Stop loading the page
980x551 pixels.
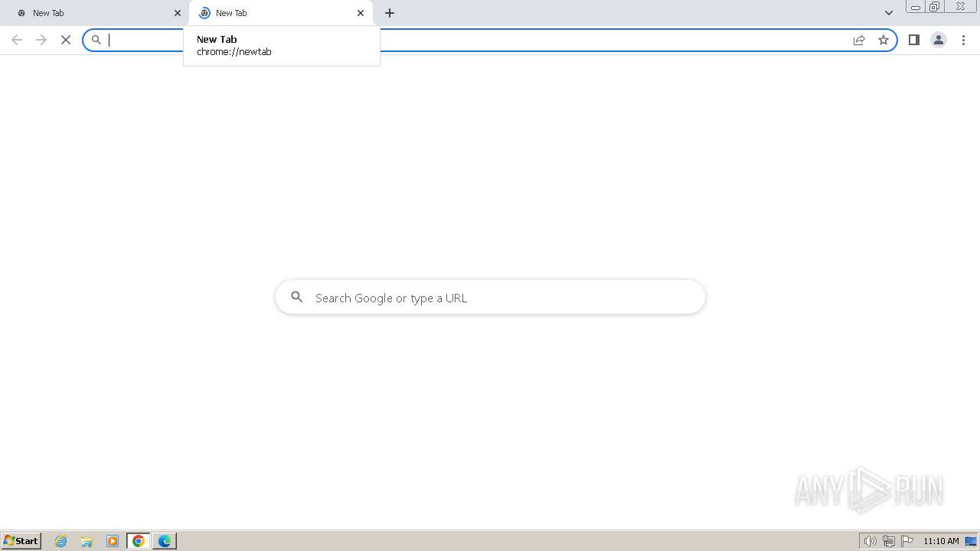click(x=66, y=40)
